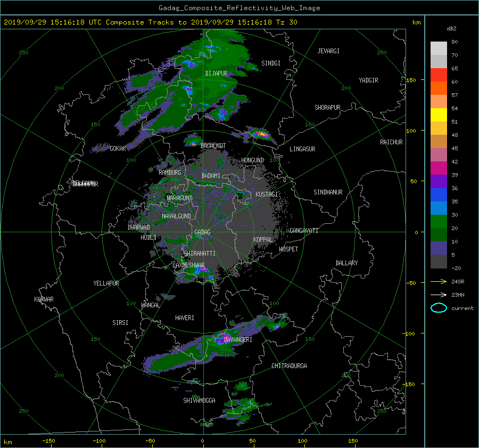Click the CHITRADURGA city label
The height and width of the screenshot is (448, 479).
[x=289, y=366]
